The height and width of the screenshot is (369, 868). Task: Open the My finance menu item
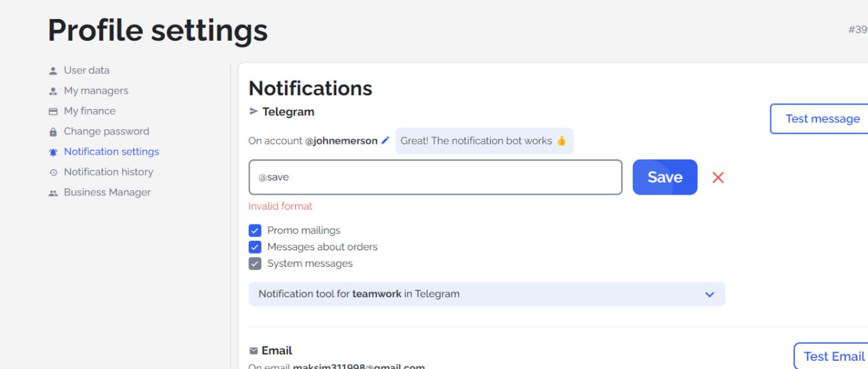(90, 111)
